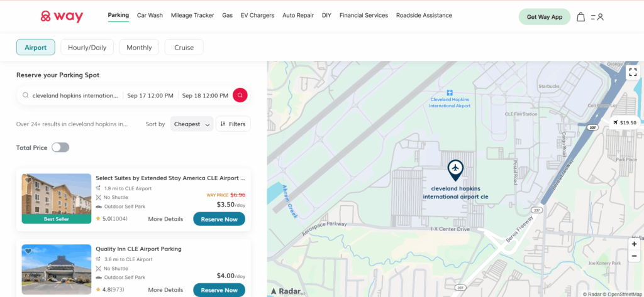
Task: Open Auto Repair in navigation
Action: click(x=298, y=15)
